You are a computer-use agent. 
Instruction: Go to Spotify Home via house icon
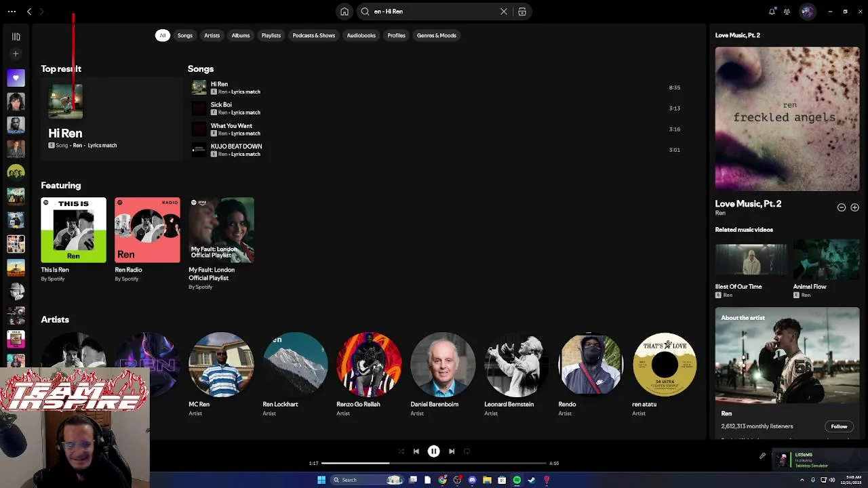[344, 12]
